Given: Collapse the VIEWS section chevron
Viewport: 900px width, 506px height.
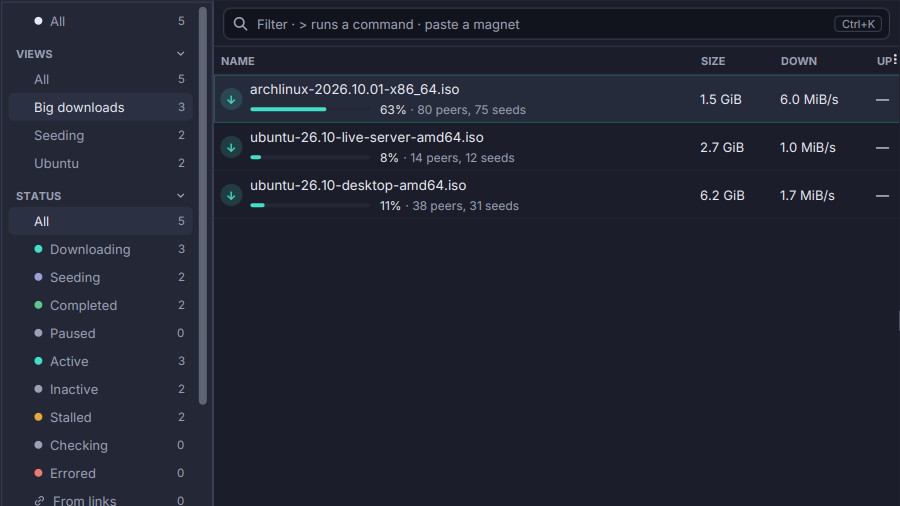Looking at the screenshot, I should coord(181,54).
